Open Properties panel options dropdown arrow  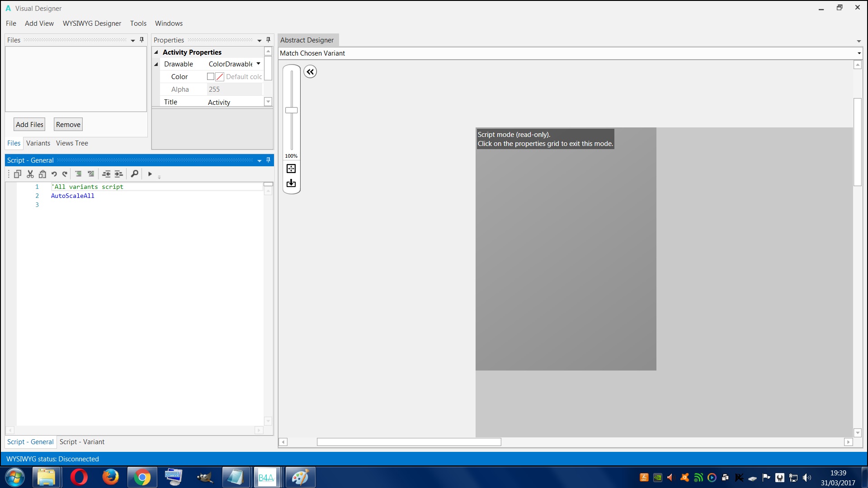259,40
